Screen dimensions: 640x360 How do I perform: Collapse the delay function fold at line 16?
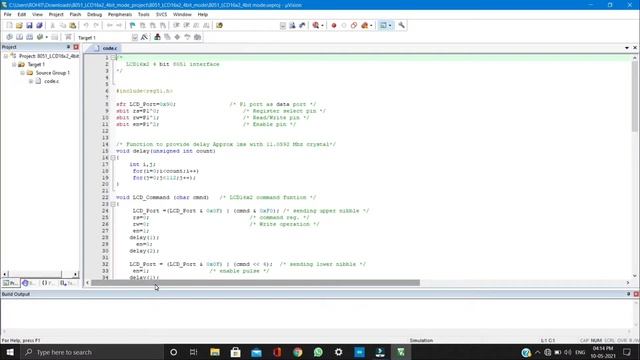113,158
